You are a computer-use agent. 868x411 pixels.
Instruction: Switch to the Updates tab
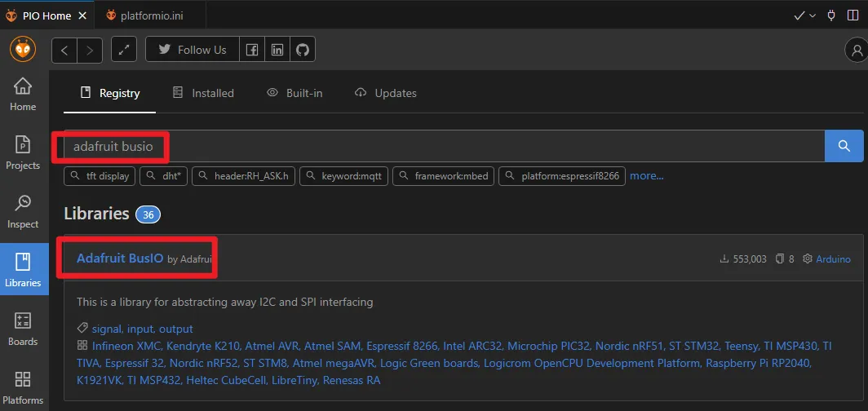pyautogui.click(x=386, y=93)
